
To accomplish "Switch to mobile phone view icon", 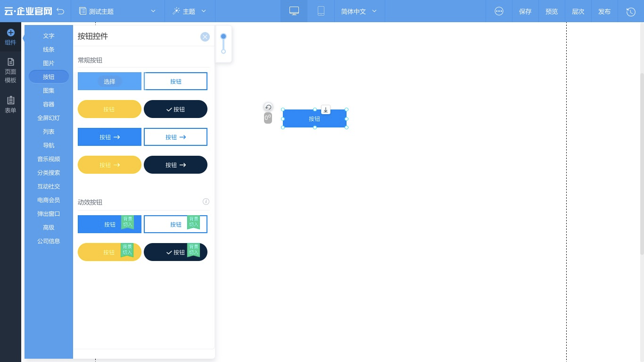I will (321, 11).
